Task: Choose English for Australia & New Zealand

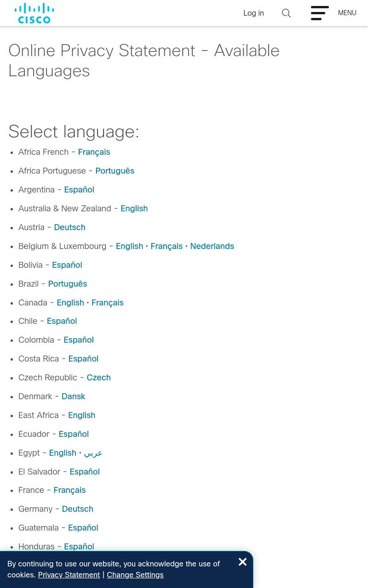Action: tap(134, 209)
